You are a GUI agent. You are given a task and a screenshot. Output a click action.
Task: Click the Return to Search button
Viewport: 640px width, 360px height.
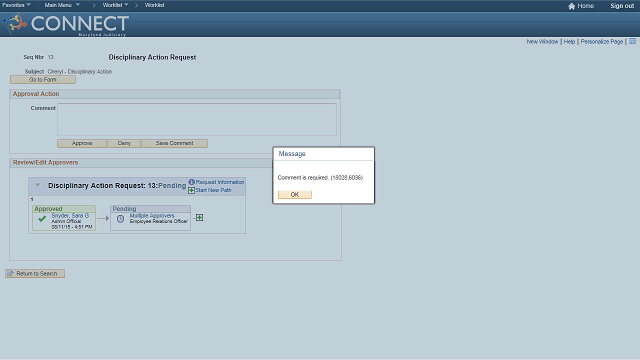coord(35,273)
